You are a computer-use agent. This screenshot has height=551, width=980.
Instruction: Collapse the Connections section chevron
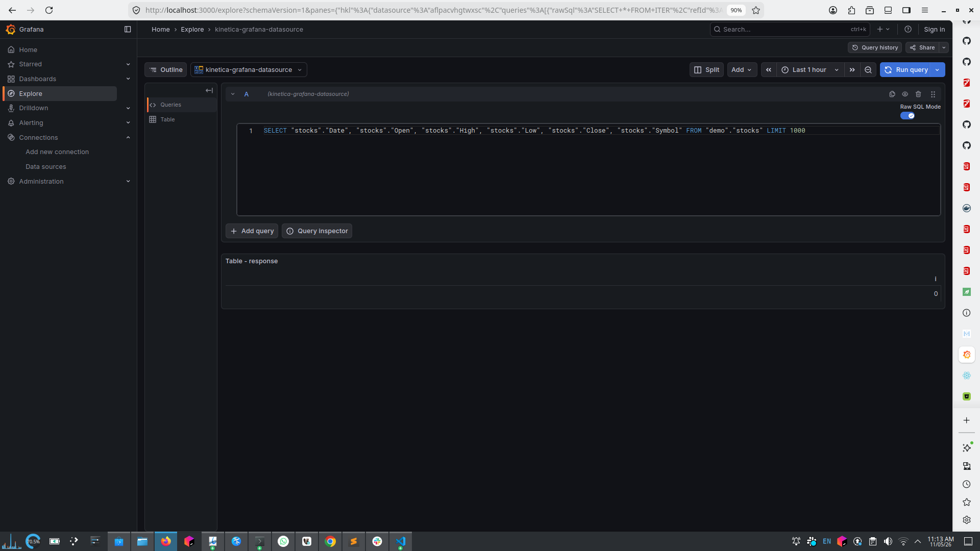128,138
